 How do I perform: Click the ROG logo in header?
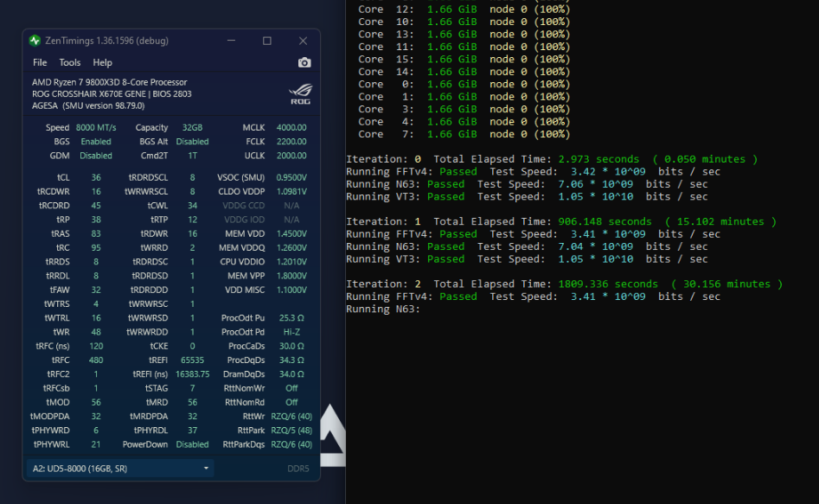click(299, 93)
